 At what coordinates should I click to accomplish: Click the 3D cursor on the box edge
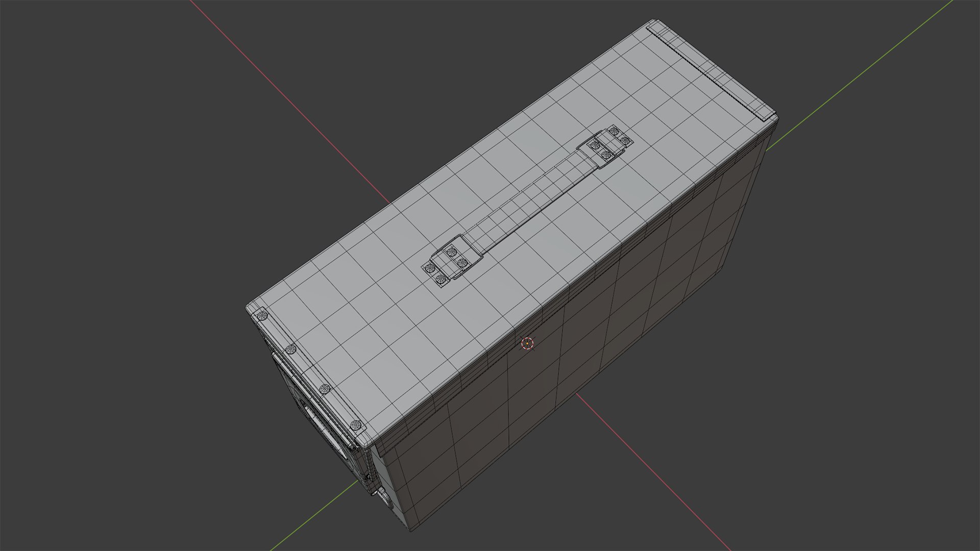click(x=527, y=344)
